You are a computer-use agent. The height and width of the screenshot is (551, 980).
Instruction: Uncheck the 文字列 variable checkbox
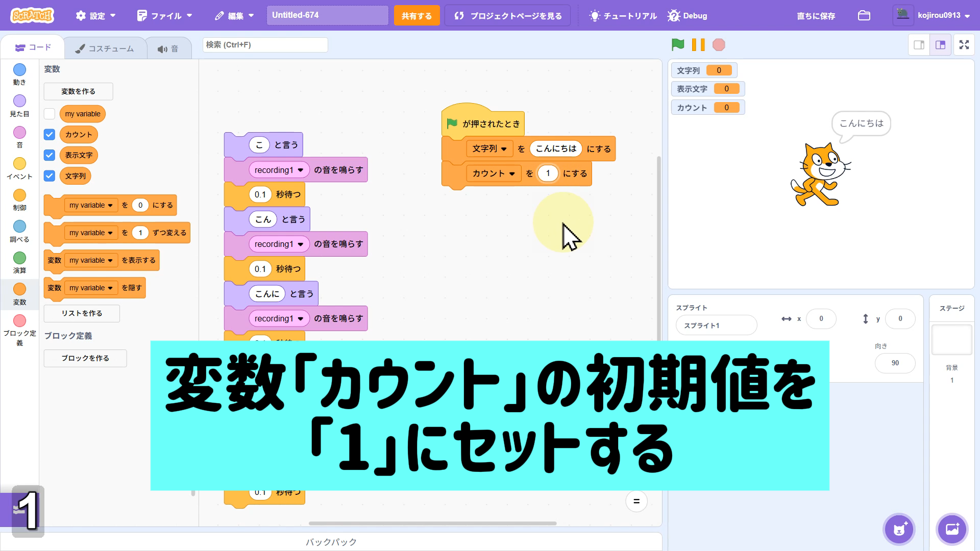coord(50,176)
